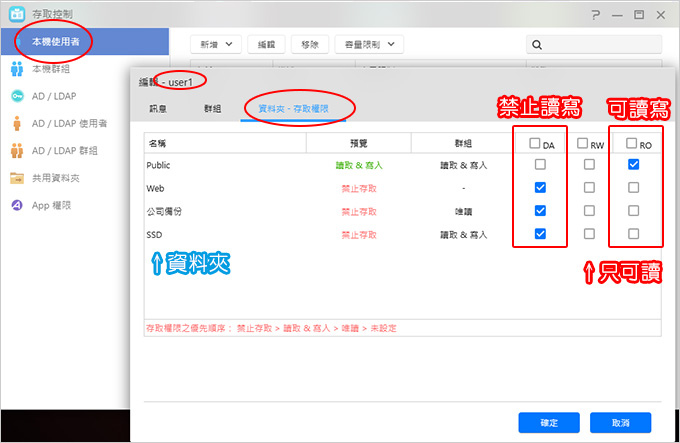680x443 pixels.
Task: Check DA for the Public folder
Action: click(x=540, y=164)
